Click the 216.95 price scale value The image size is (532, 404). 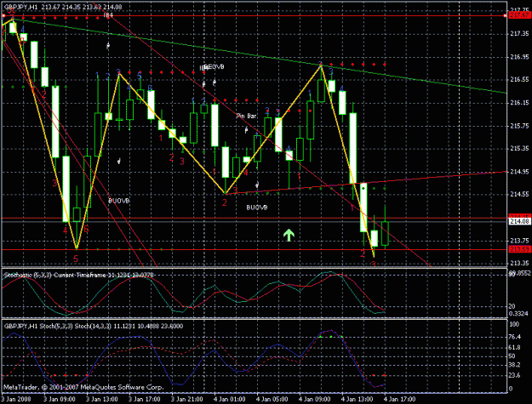pyautogui.click(x=519, y=57)
